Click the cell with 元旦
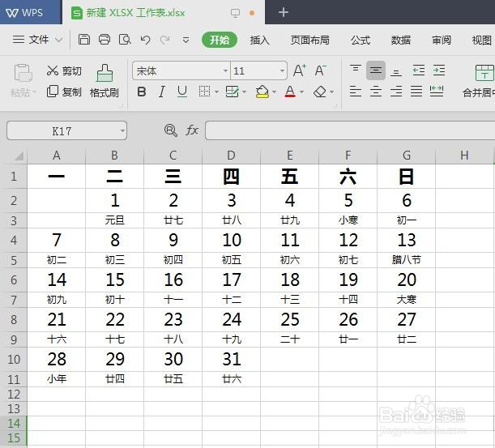495x448 pixels. click(x=114, y=220)
